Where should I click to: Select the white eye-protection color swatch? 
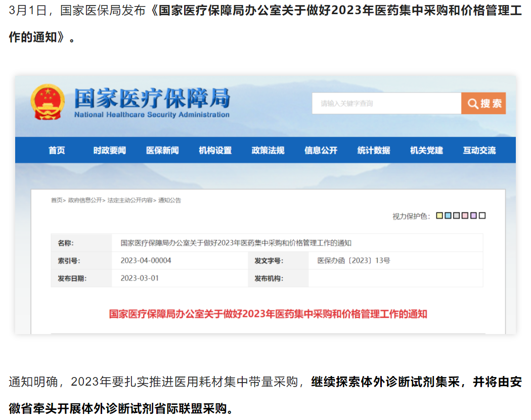tap(482, 216)
